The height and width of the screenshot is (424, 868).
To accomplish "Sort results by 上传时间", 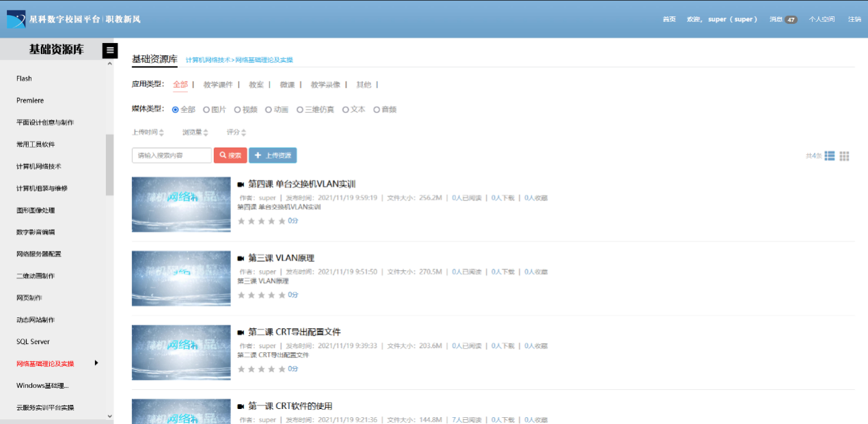I will click(148, 132).
